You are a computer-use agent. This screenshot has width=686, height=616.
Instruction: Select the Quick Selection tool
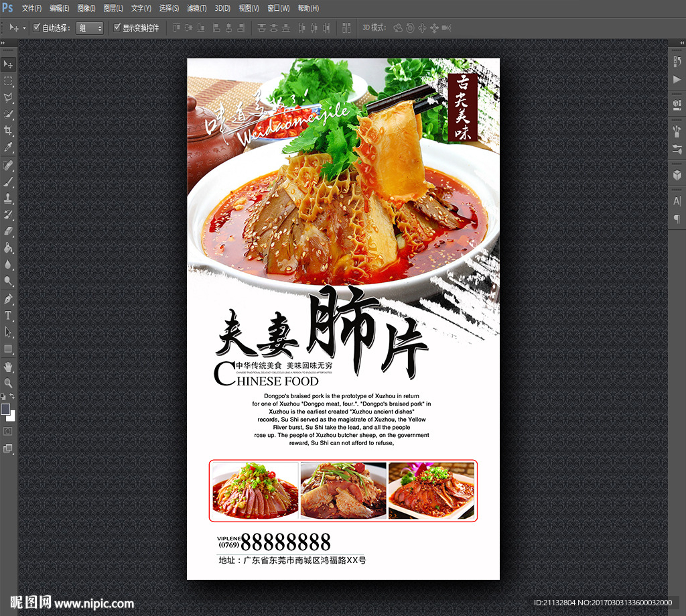(8, 114)
